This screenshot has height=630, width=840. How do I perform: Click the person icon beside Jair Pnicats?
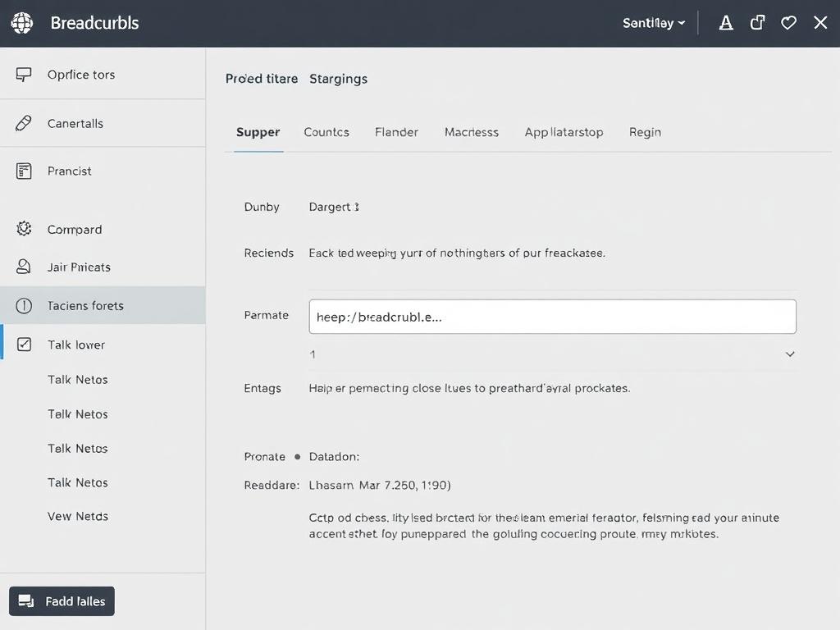tap(24, 267)
